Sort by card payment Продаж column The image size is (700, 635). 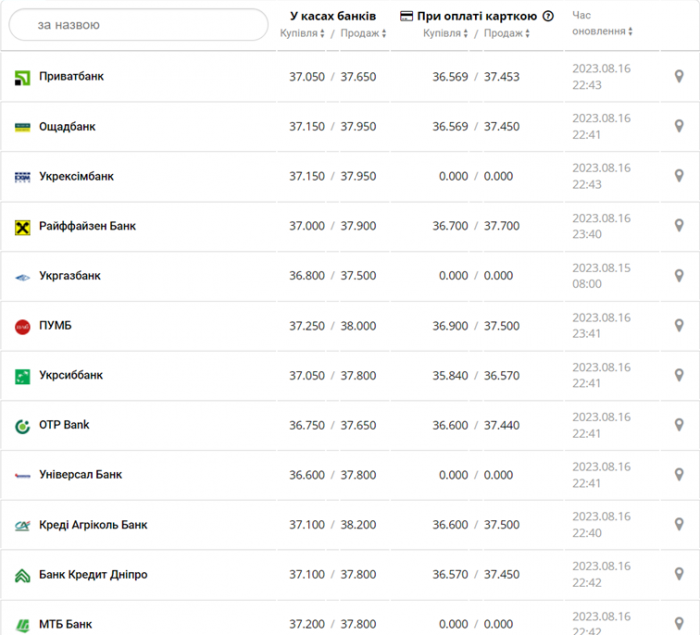click(506, 33)
